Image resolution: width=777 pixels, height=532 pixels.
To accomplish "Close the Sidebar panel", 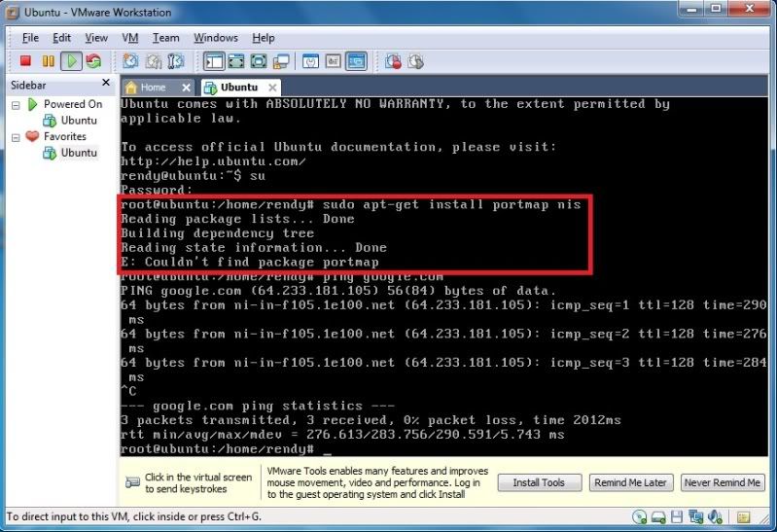I will tap(106, 83).
